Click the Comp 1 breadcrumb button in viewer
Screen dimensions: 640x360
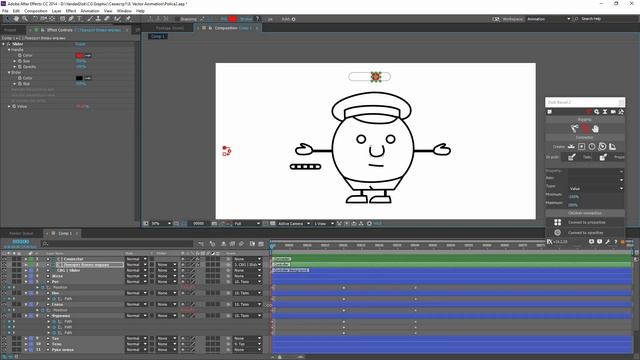[x=158, y=36]
